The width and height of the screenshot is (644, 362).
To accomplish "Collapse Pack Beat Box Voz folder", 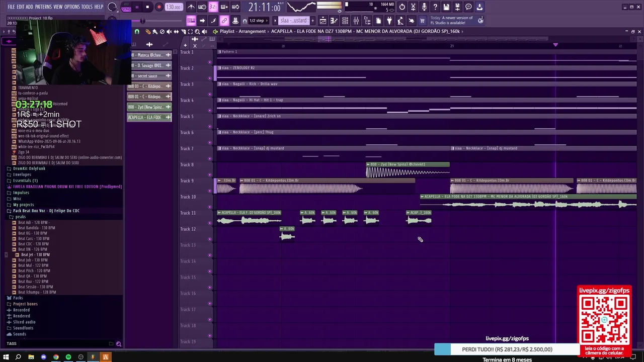I will tap(46, 211).
